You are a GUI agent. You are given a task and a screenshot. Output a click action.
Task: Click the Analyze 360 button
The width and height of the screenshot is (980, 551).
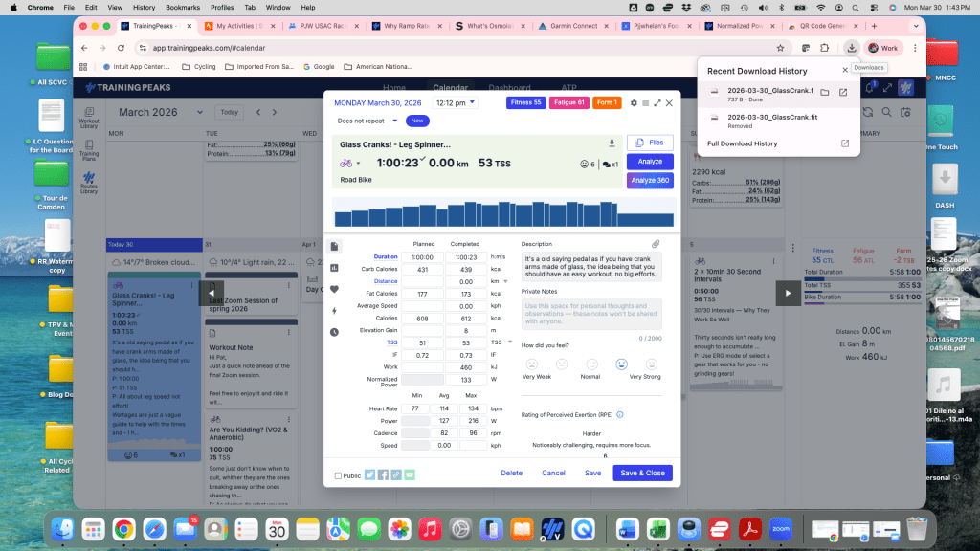650,181
